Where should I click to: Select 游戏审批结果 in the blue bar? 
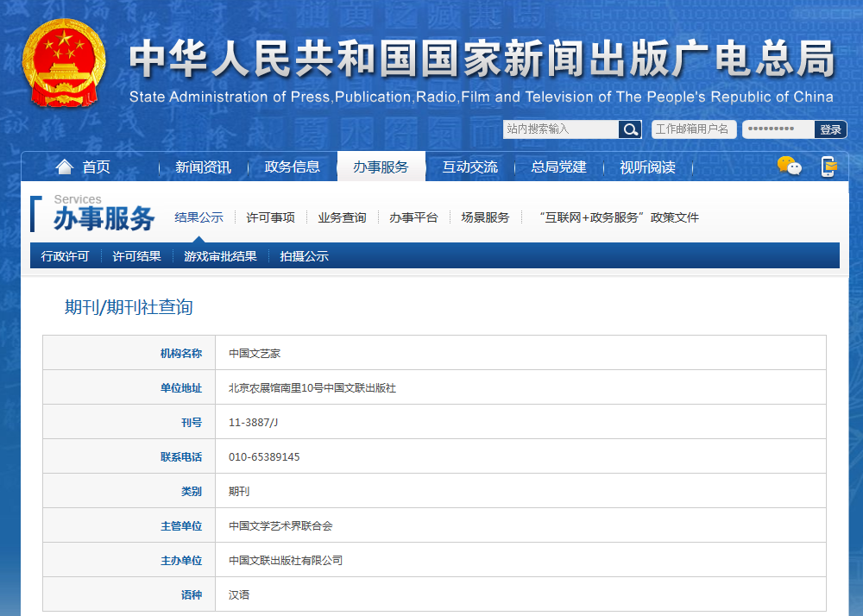[220, 256]
